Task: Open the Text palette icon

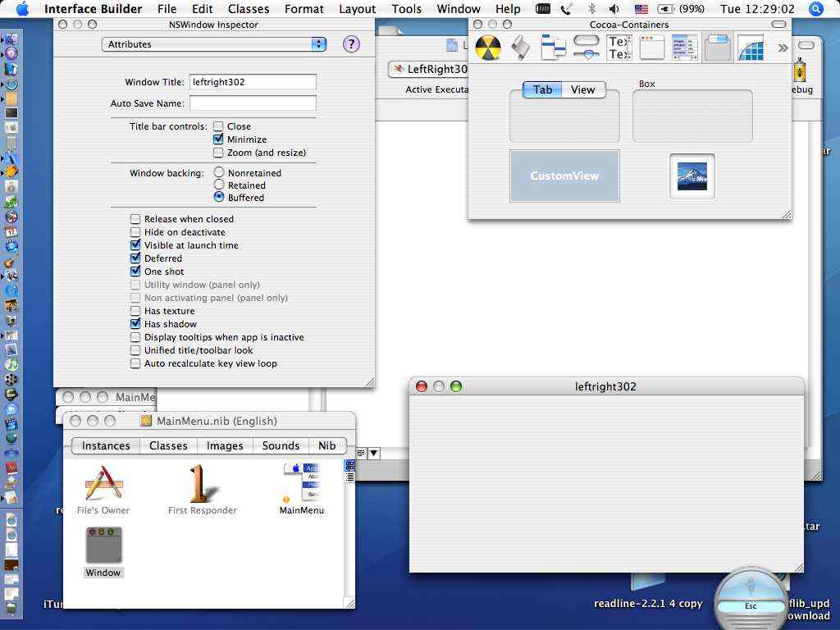Action: click(x=619, y=48)
